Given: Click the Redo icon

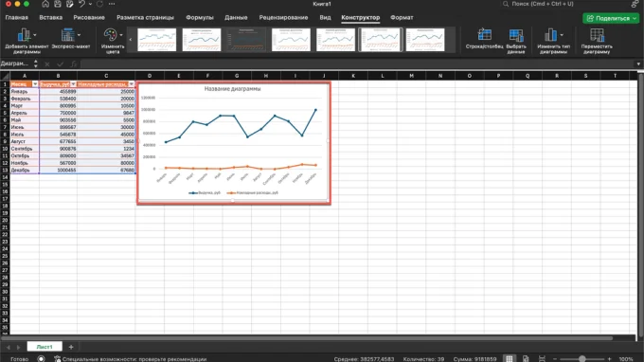Looking at the screenshot, I should tap(99, 4).
